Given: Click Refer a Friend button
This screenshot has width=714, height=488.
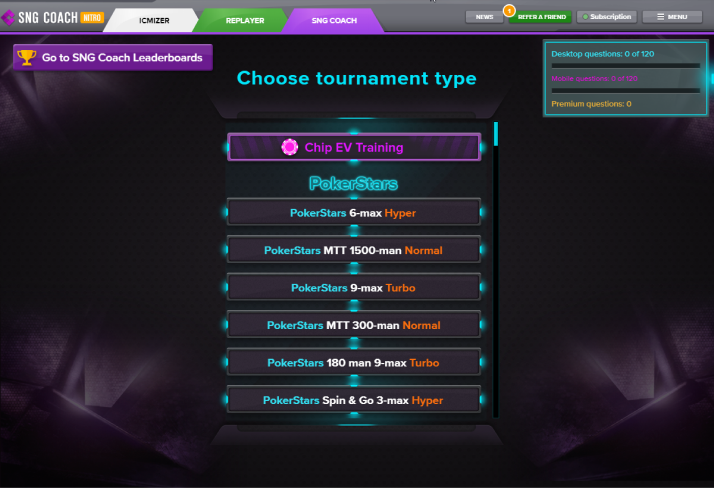Looking at the screenshot, I should (x=541, y=17).
